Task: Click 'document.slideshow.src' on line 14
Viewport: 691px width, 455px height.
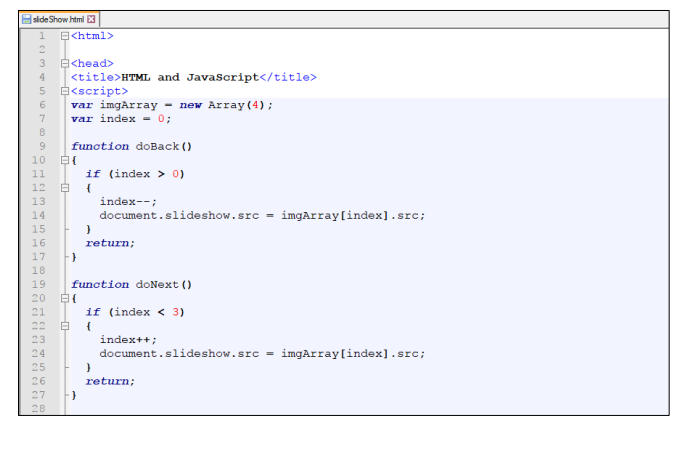Action: [x=179, y=216]
